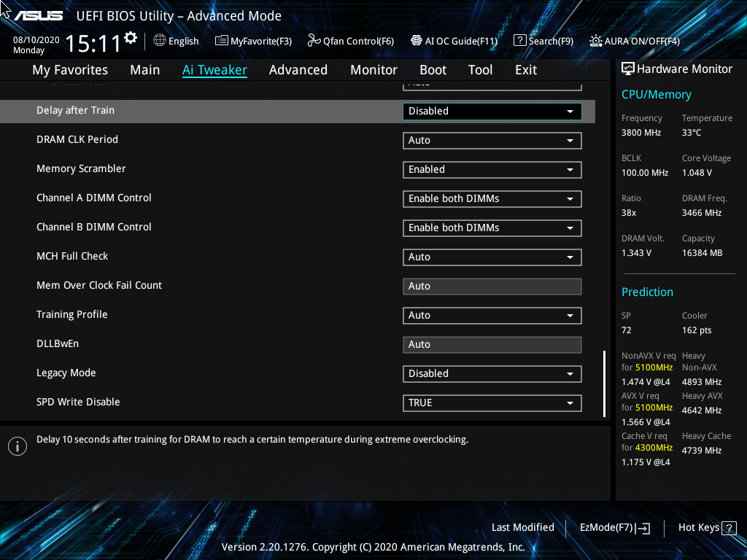Open the Boot menu tab
This screenshot has width=747, height=560.
coord(433,69)
